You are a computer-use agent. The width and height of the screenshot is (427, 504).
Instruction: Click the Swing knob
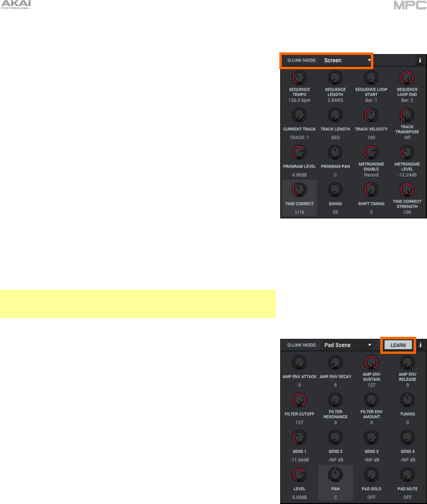point(335,190)
